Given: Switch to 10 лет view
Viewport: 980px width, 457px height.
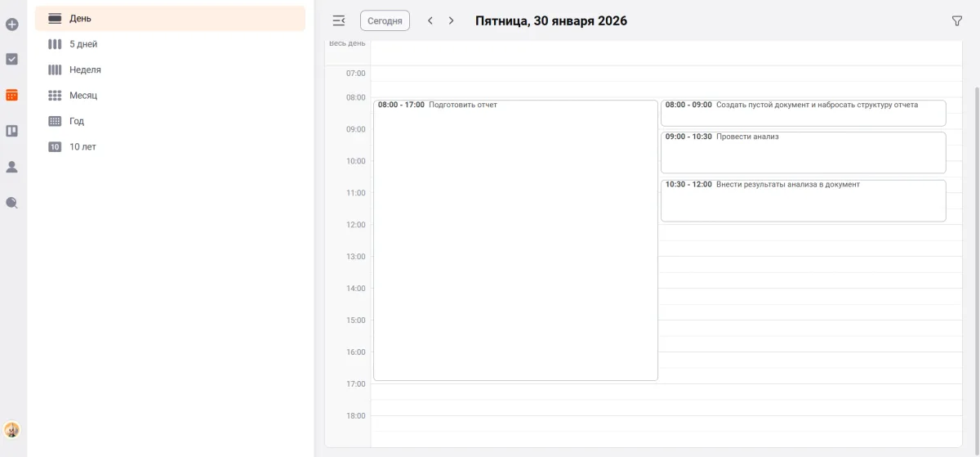Looking at the screenshot, I should [x=82, y=147].
